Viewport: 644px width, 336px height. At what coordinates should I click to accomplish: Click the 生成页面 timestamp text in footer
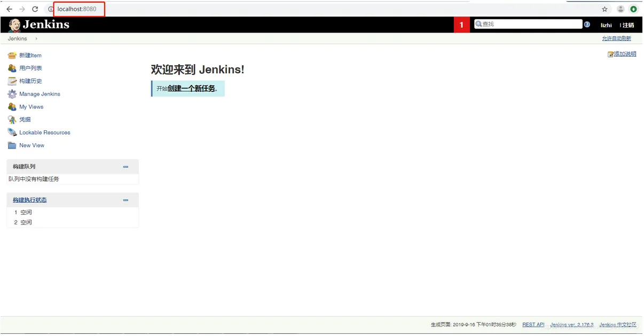(x=474, y=325)
